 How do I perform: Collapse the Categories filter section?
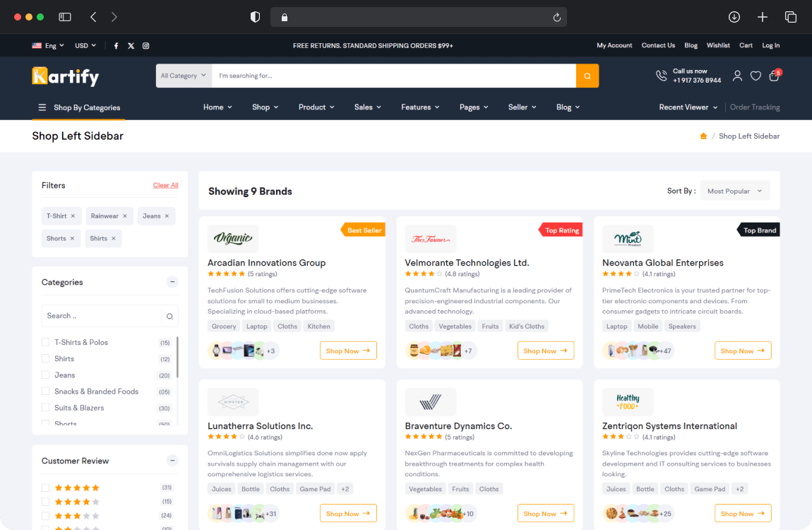pyautogui.click(x=172, y=282)
